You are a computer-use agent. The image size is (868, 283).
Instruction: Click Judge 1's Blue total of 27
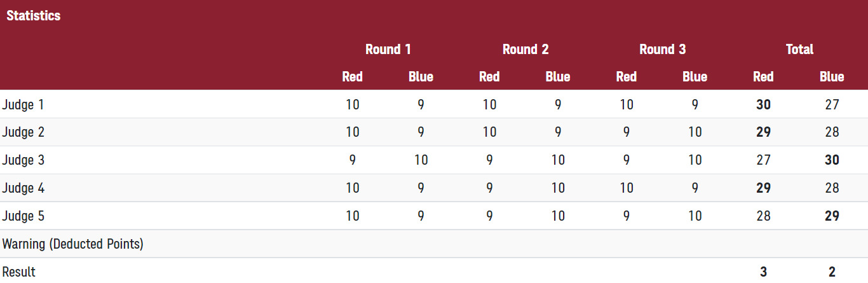(x=832, y=104)
